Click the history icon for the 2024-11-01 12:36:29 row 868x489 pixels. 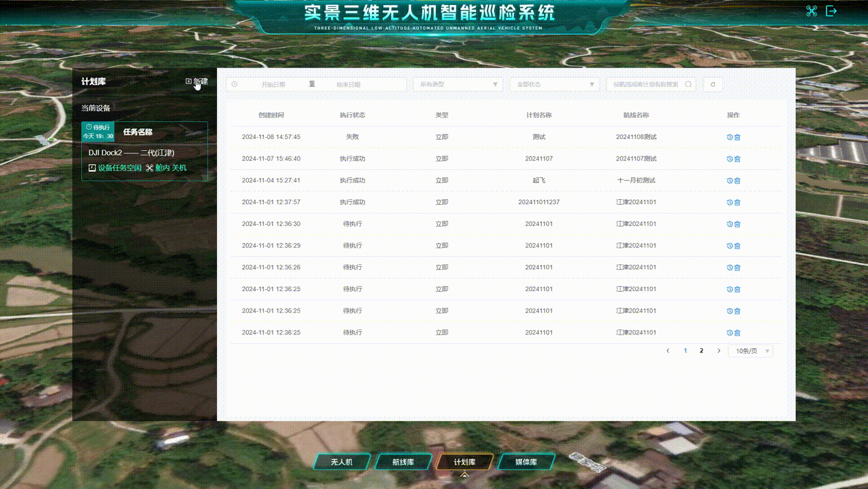coord(730,246)
